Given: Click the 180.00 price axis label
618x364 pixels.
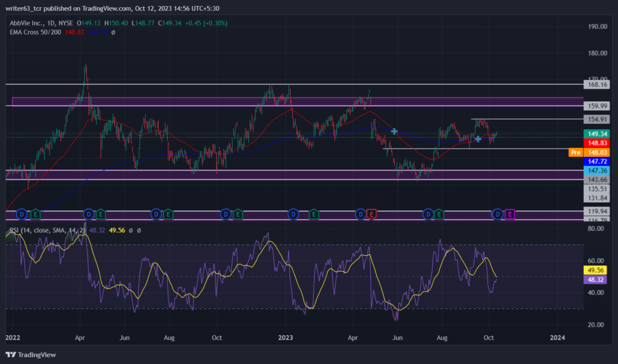Looking at the screenshot, I should pyautogui.click(x=597, y=53).
